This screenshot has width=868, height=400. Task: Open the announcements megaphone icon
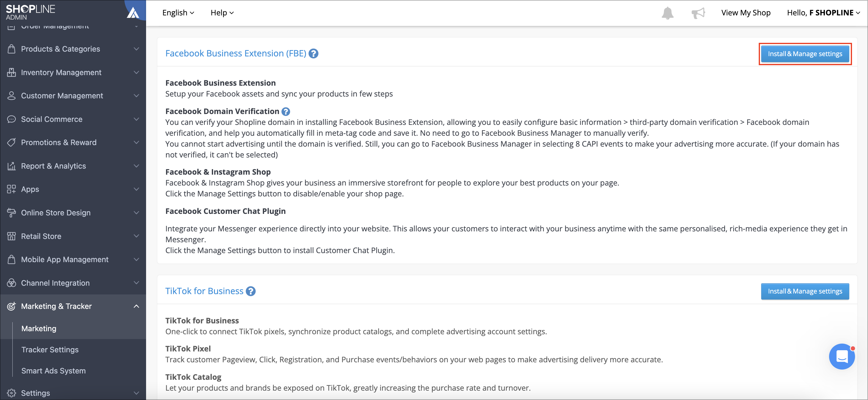click(x=698, y=13)
